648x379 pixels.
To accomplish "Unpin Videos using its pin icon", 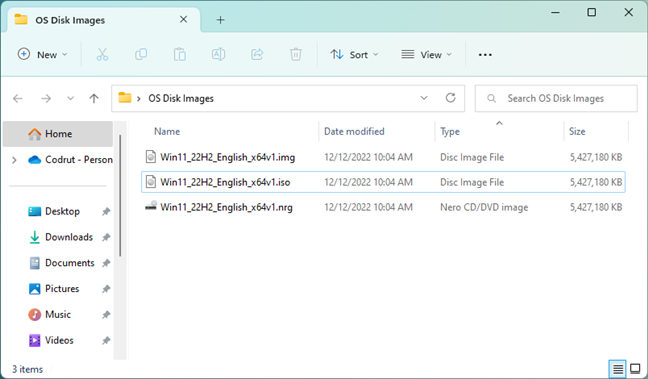I will tap(106, 341).
